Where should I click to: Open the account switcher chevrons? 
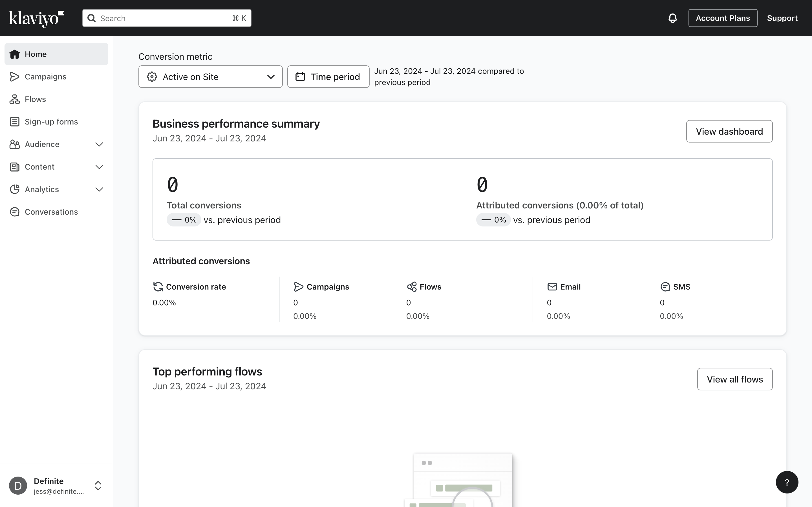[x=98, y=485]
